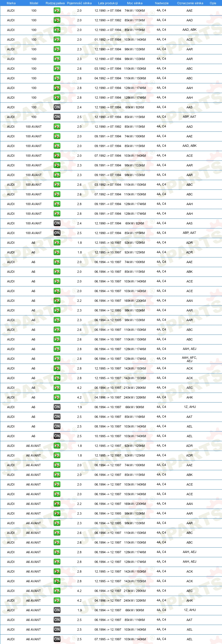Click the Model column header

click(x=34, y=3)
